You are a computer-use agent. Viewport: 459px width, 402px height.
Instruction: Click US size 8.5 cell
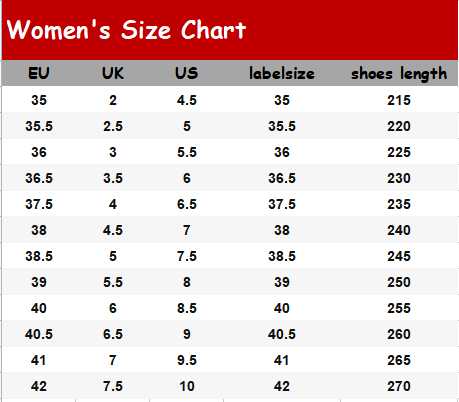(x=187, y=308)
